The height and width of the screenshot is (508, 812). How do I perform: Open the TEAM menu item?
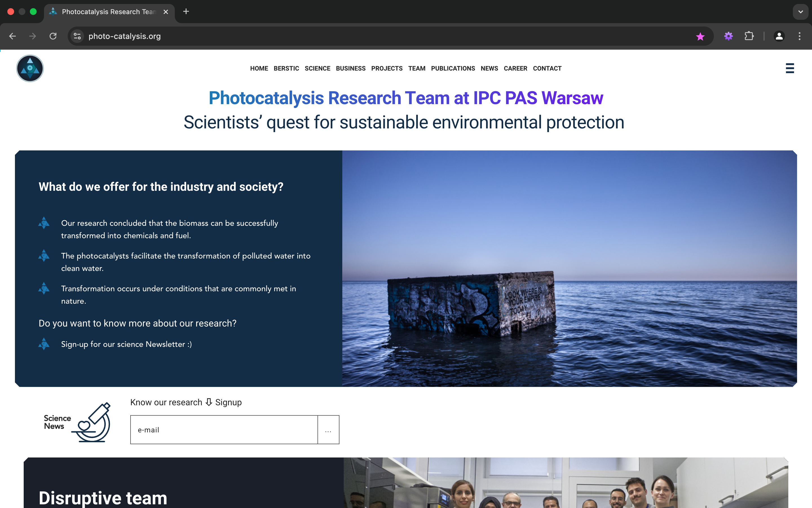pyautogui.click(x=417, y=68)
